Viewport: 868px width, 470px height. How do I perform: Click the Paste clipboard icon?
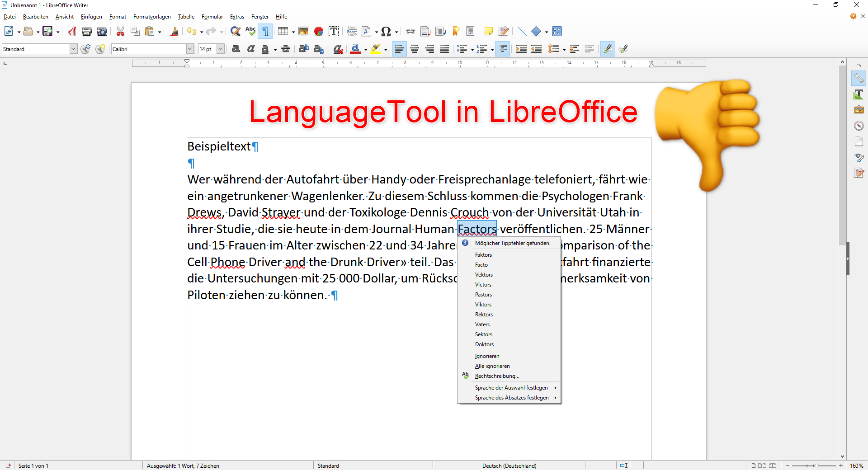pos(150,31)
